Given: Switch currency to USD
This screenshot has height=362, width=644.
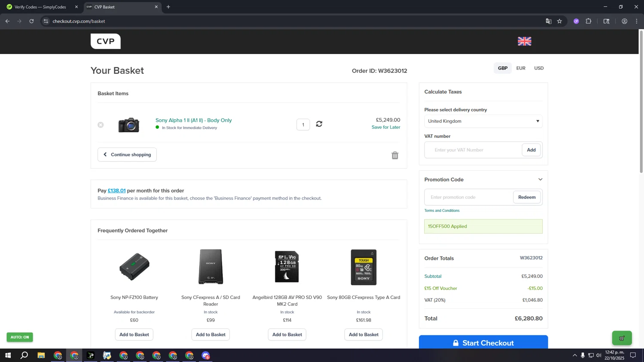Looking at the screenshot, I should click(x=539, y=68).
